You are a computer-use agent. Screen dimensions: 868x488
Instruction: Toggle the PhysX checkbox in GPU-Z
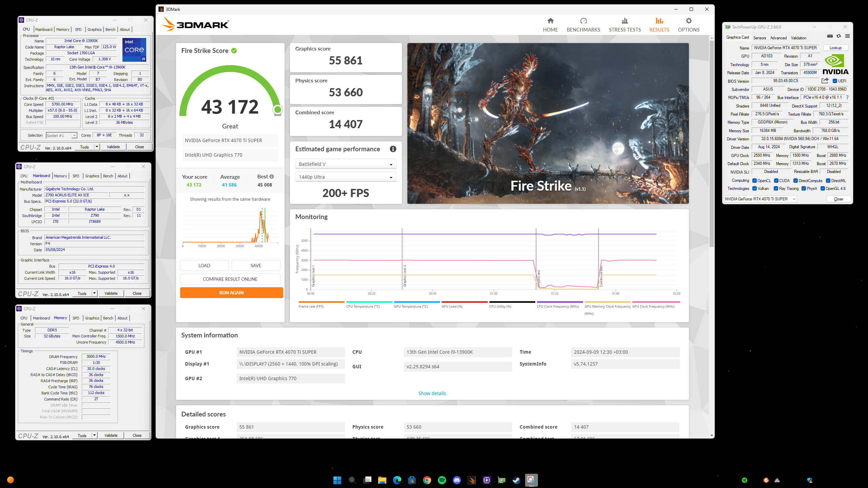click(804, 188)
